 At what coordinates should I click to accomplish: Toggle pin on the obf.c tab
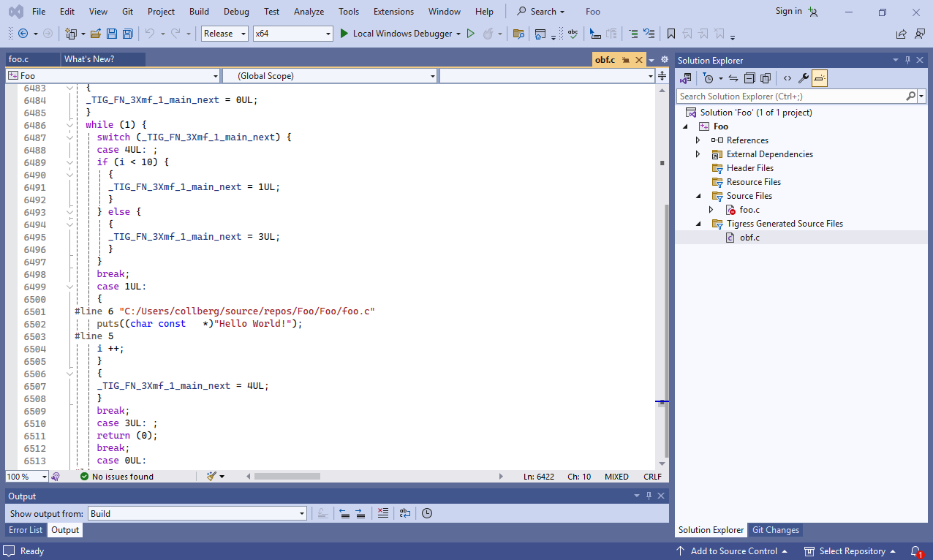tap(627, 60)
